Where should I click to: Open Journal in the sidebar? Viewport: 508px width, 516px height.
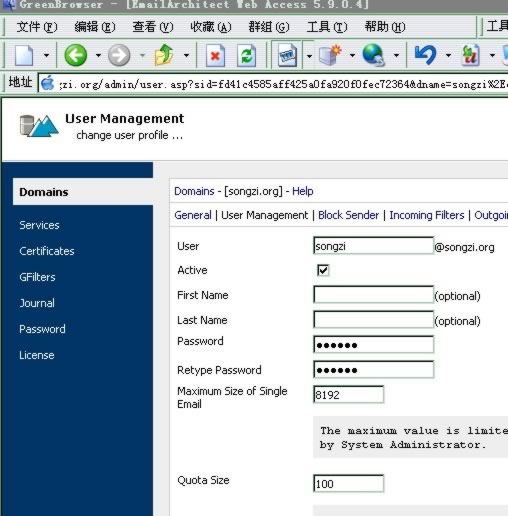[37, 303]
